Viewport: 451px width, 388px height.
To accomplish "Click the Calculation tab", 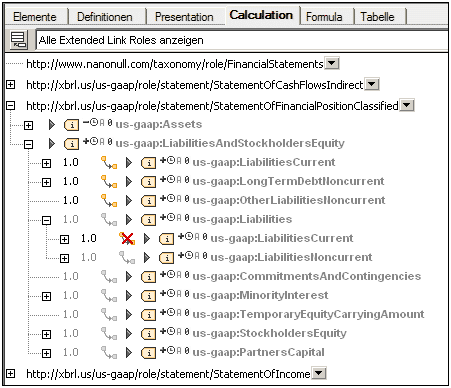I will click(261, 15).
